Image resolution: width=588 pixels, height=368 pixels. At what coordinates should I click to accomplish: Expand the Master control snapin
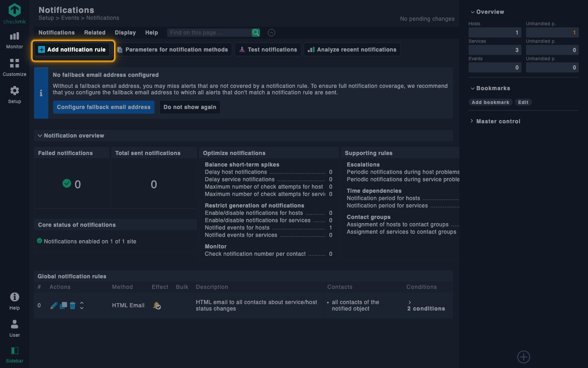(495, 121)
